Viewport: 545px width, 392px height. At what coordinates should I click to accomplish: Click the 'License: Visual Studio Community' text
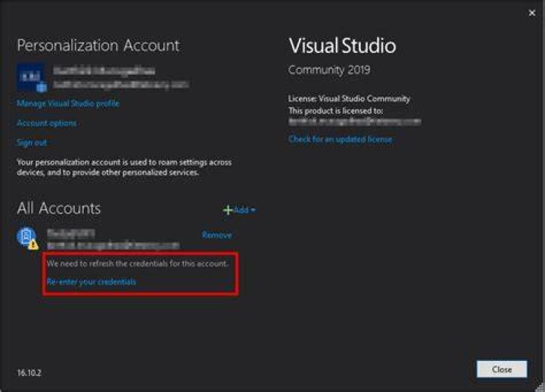click(x=349, y=98)
